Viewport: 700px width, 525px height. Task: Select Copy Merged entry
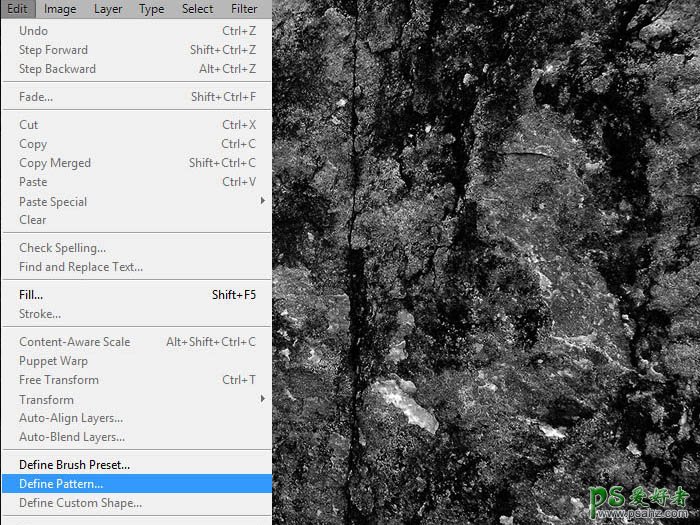tap(137, 163)
